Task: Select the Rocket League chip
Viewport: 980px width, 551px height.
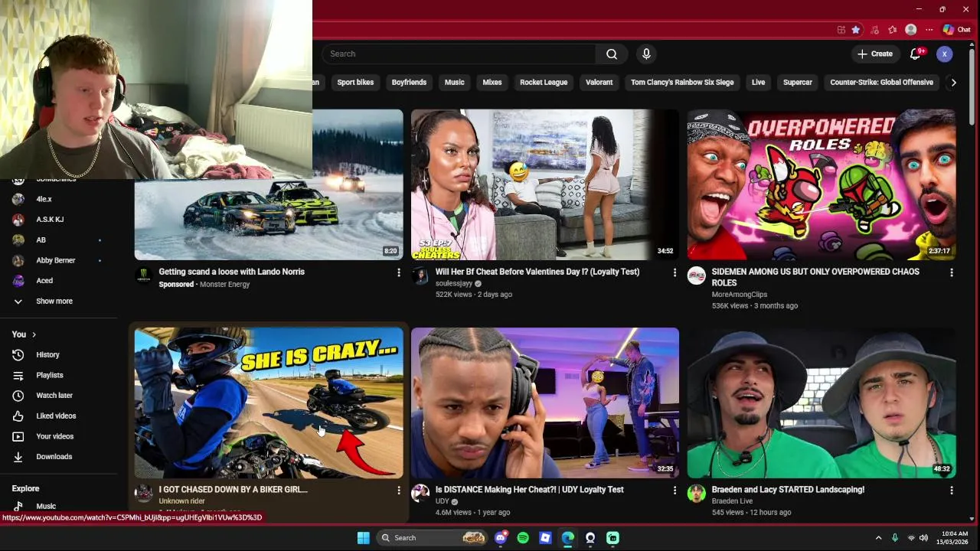Action: [x=544, y=83]
